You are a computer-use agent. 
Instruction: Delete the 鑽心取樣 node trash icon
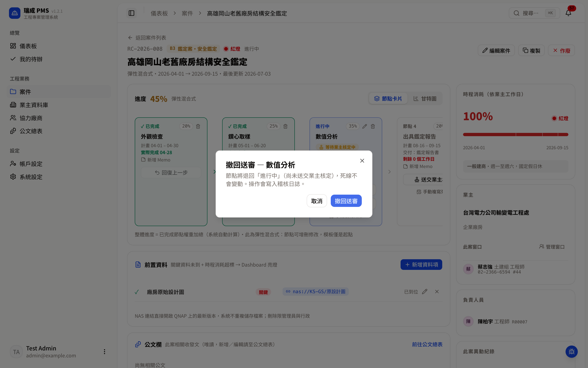[285, 126]
